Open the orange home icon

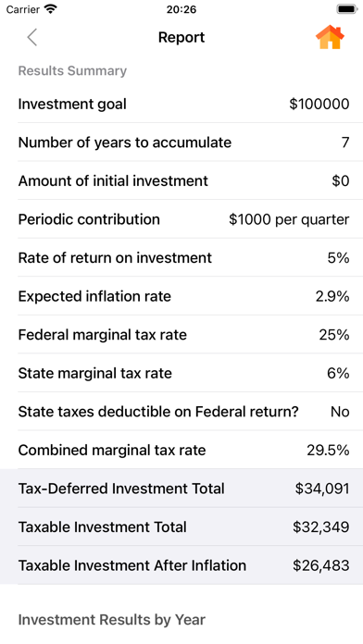pos(330,37)
